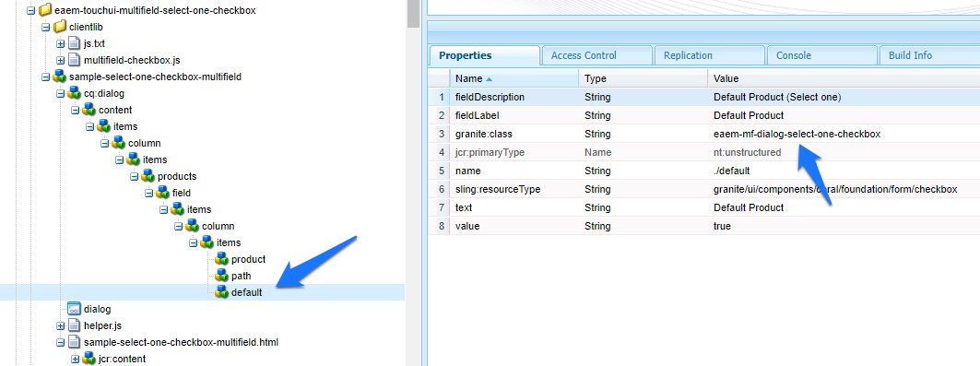Expand the js.txt tree node
Image resolution: width=980 pixels, height=366 pixels.
(x=61, y=43)
